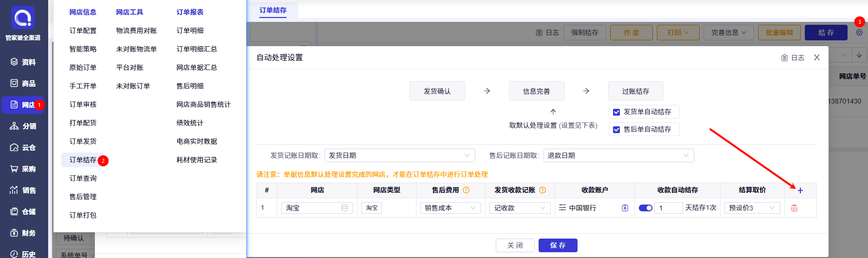Expand the 发货记账日期取 dropdown
Viewport: 868px width, 258px height.
400,155
